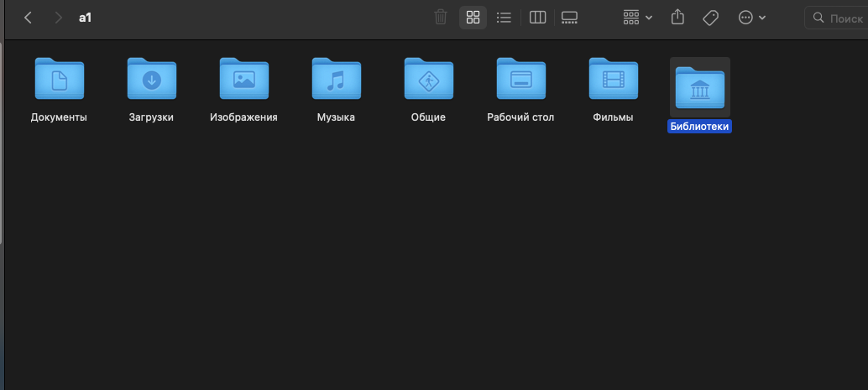Click the Изображения label text
The image size is (868, 390).
pos(243,117)
